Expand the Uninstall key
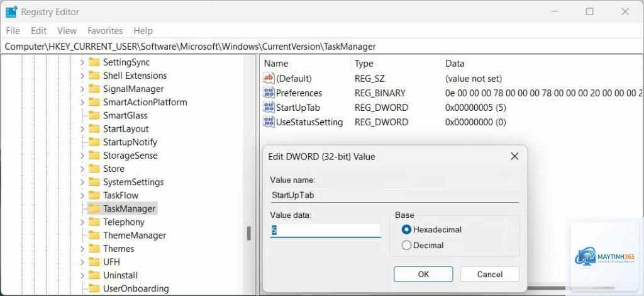The height and width of the screenshot is (296, 644). click(82, 275)
